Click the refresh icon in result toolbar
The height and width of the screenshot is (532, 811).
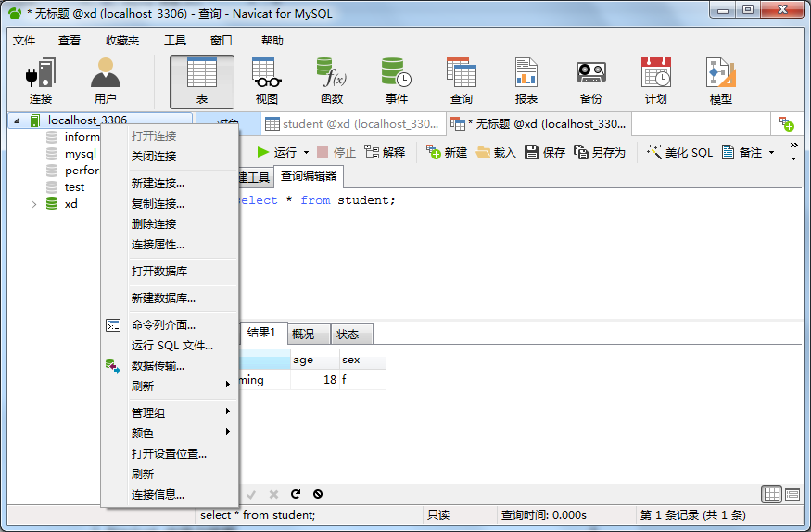pos(296,494)
